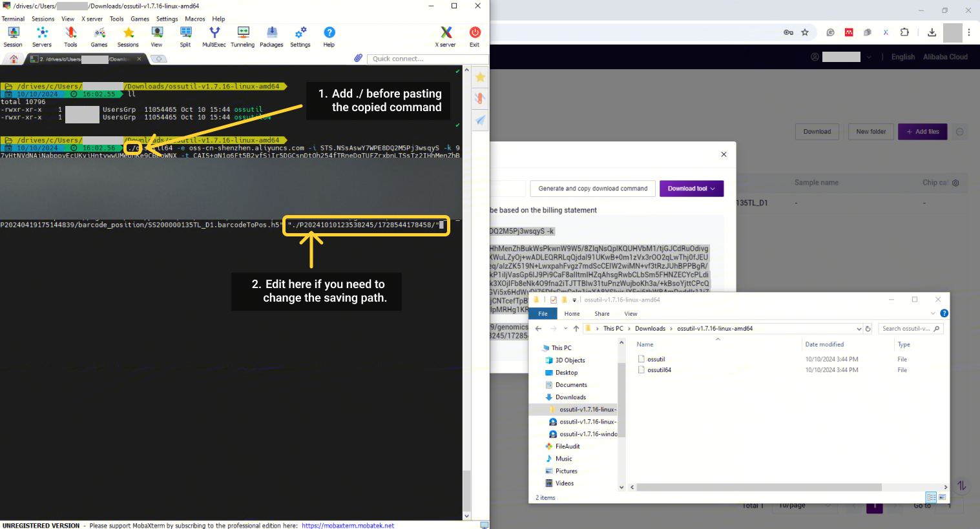Click the paperclip icon beside Quick connect
This screenshot has height=529, width=980.
coord(359,59)
